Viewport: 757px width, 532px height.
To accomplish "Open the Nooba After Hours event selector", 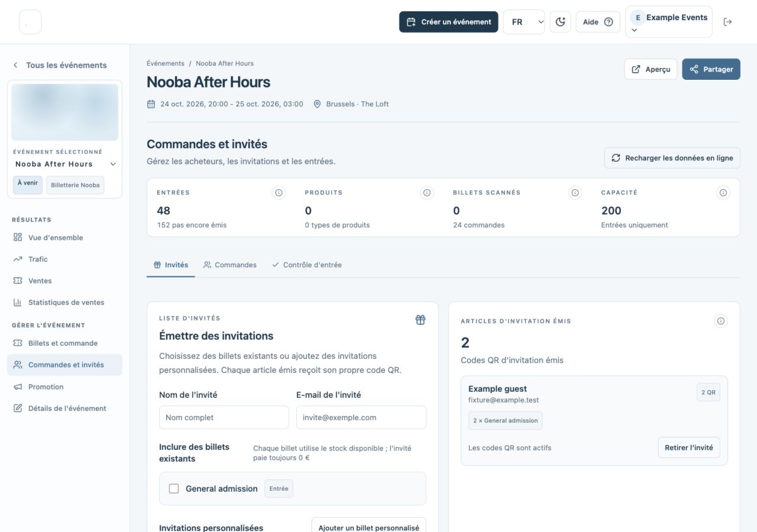I will coord(66,164).
